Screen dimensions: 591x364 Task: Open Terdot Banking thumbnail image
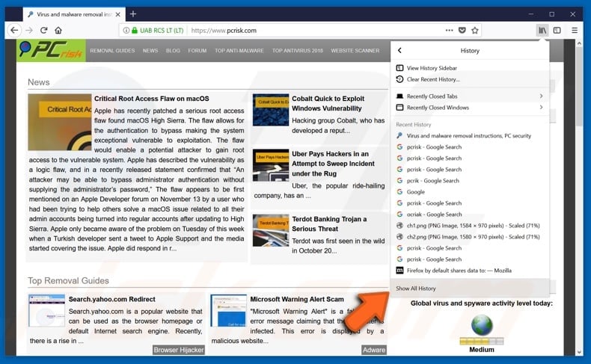(x=271, y=230)
